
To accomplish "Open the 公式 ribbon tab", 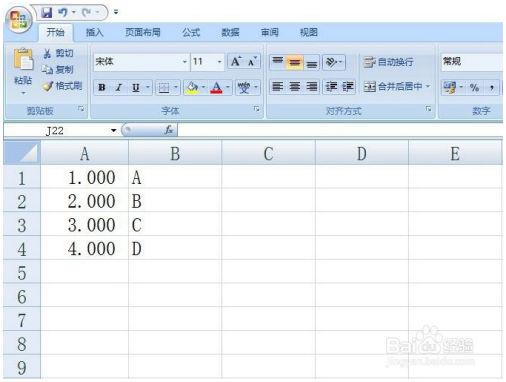I will [191, 32].
